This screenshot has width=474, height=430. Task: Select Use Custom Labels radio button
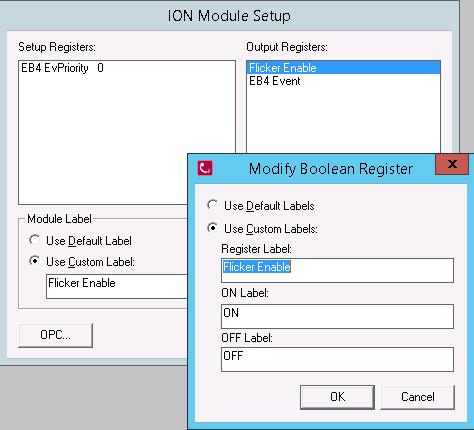pos(213,228)
